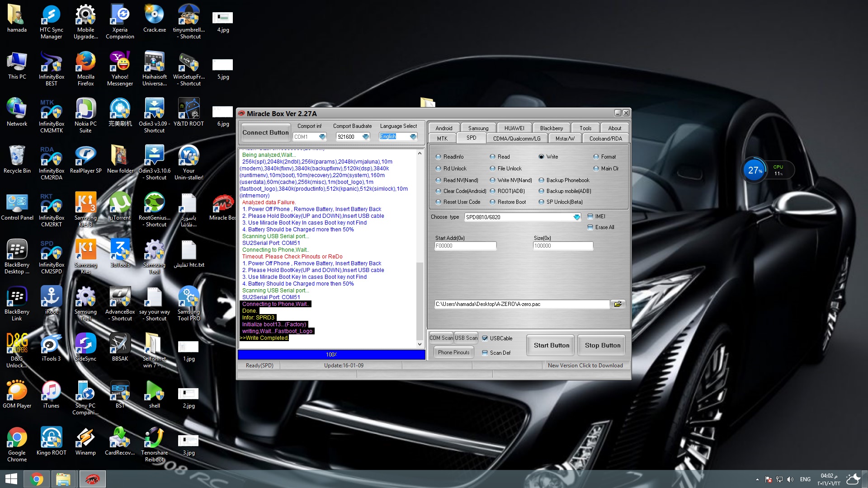
Task: Open the Odin3 v3.09 shortcut icon
Action: (154, 116)
